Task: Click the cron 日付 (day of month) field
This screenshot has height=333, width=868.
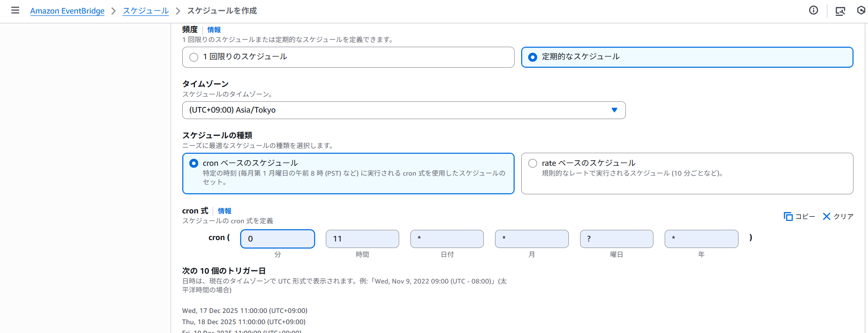Action: tap(447, 239)
